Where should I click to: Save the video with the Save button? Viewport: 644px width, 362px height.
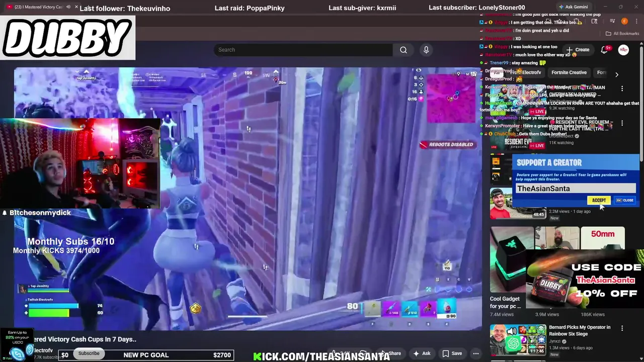(452, 353)
